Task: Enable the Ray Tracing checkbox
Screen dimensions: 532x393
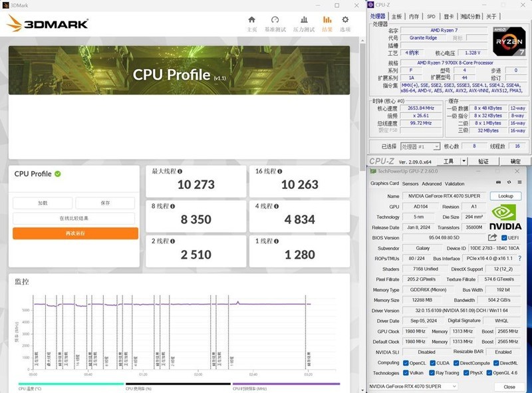Action: coord(432,372)
